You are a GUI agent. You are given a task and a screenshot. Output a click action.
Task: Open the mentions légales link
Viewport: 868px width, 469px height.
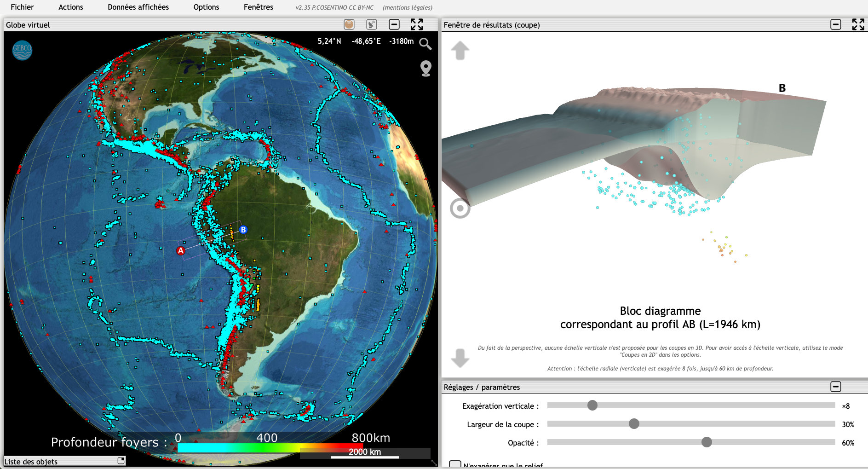coord(408,7)
